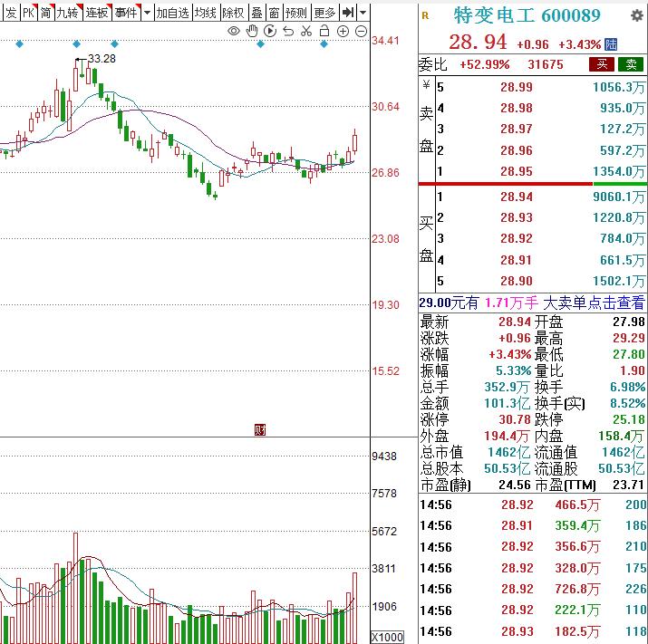Click the jump-to-end arrow toolbar icon
The height and width of the screenshot is (644, 648).
348,13
